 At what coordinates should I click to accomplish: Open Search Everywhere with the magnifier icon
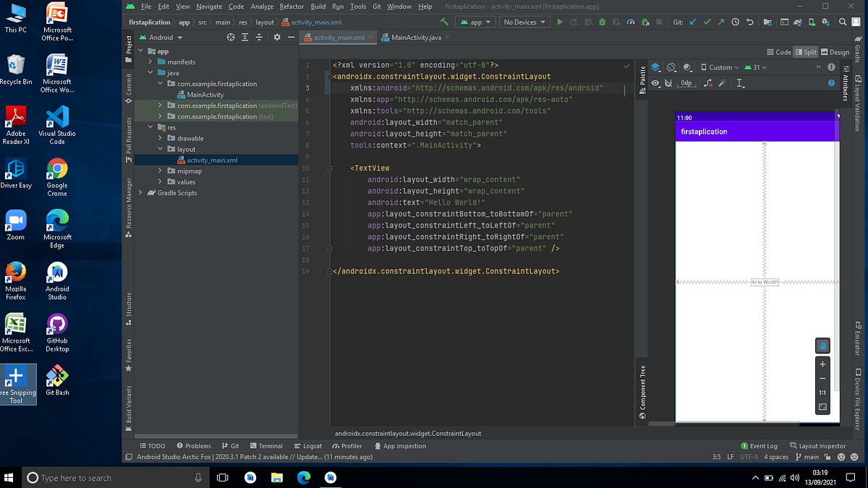pyautogui.click(x=843, y=22)
